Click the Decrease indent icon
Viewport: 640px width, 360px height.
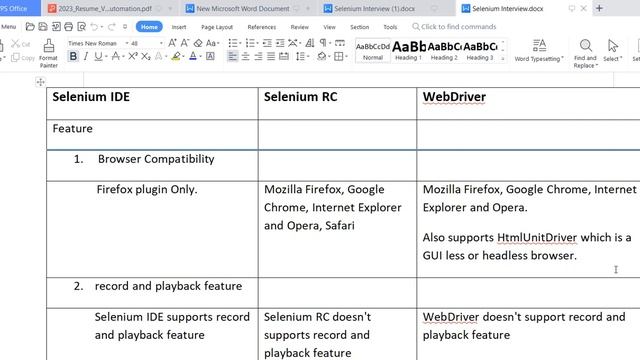(267, 43)
